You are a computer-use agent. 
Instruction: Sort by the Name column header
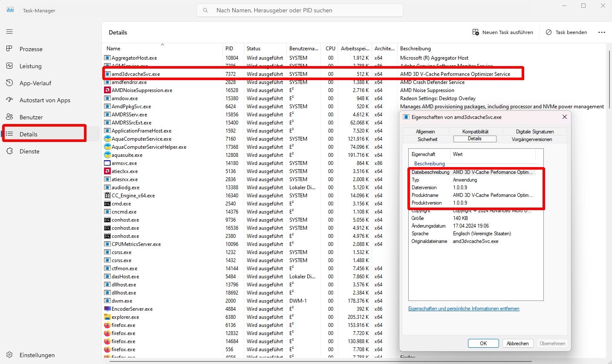coord(162,48)
